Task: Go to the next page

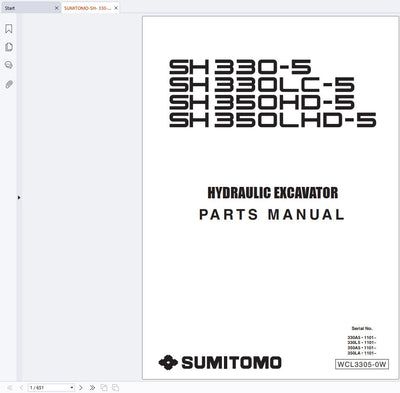Action: (81, 388)
